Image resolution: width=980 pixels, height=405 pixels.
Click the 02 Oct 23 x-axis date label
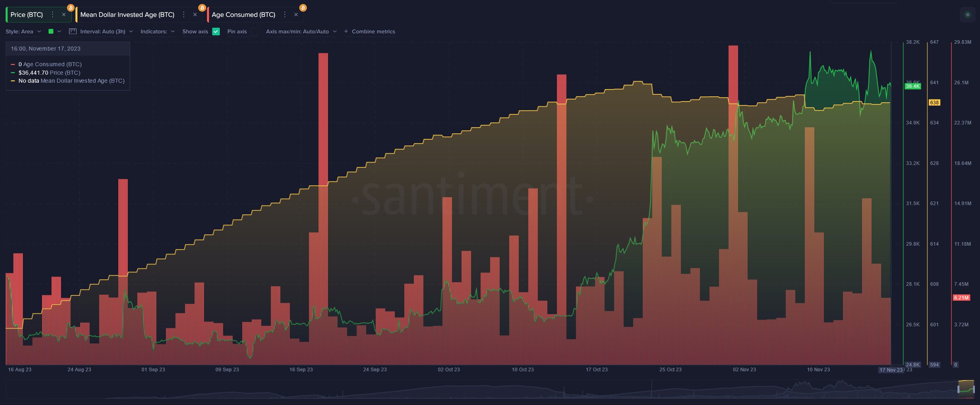pyautogui.click(x=449, y=370)
